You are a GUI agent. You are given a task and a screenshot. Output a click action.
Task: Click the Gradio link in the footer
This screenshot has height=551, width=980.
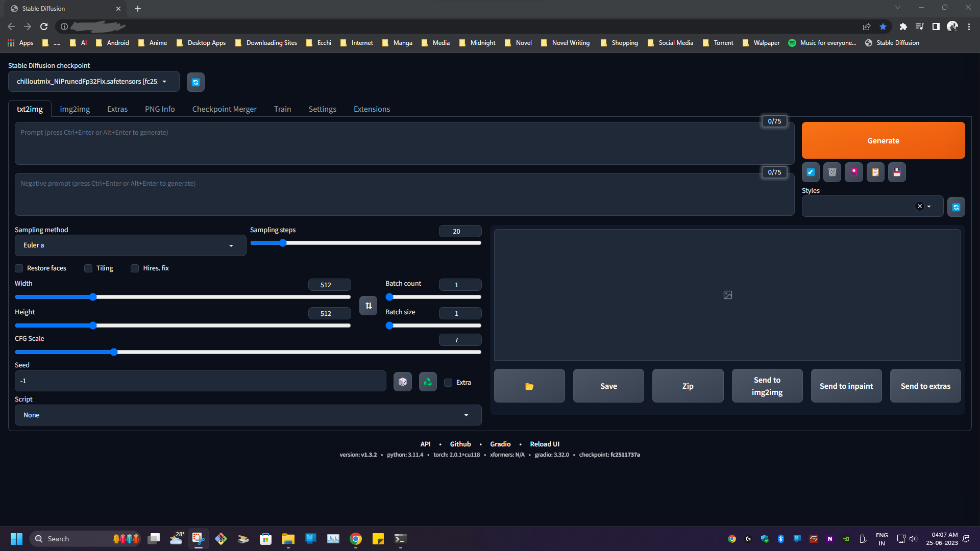coord(500,444)
